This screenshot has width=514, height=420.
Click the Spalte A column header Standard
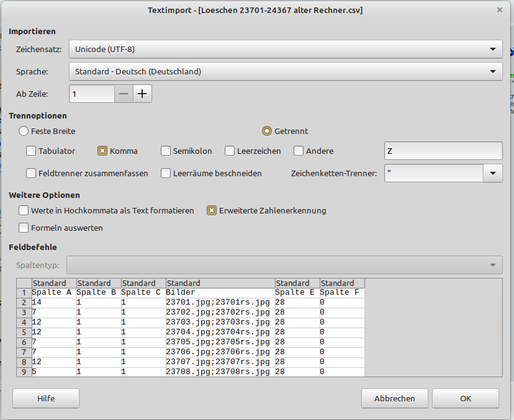click(x=54, y=284)
